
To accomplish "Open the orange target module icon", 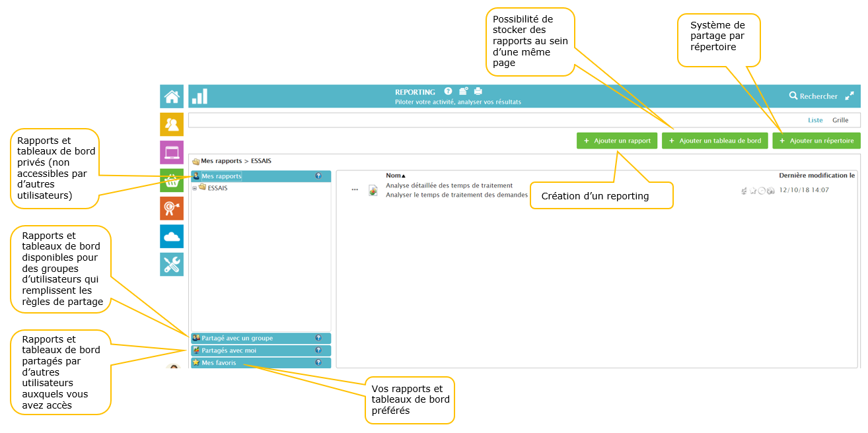I will pos(172,209).
